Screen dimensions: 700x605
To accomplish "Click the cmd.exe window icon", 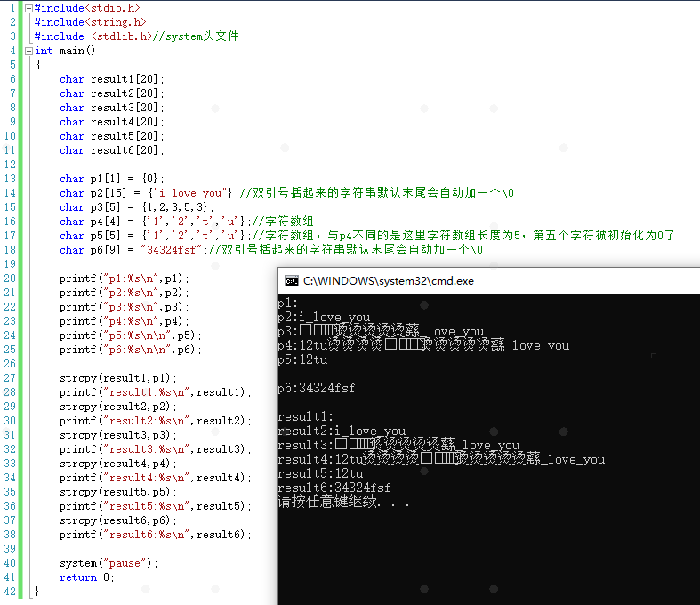I will [292, 281].
